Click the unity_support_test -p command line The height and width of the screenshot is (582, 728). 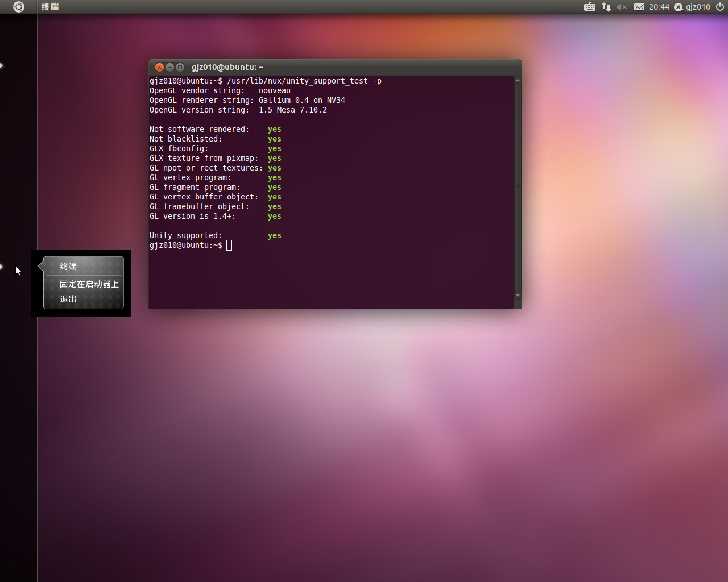coord(266,81)
